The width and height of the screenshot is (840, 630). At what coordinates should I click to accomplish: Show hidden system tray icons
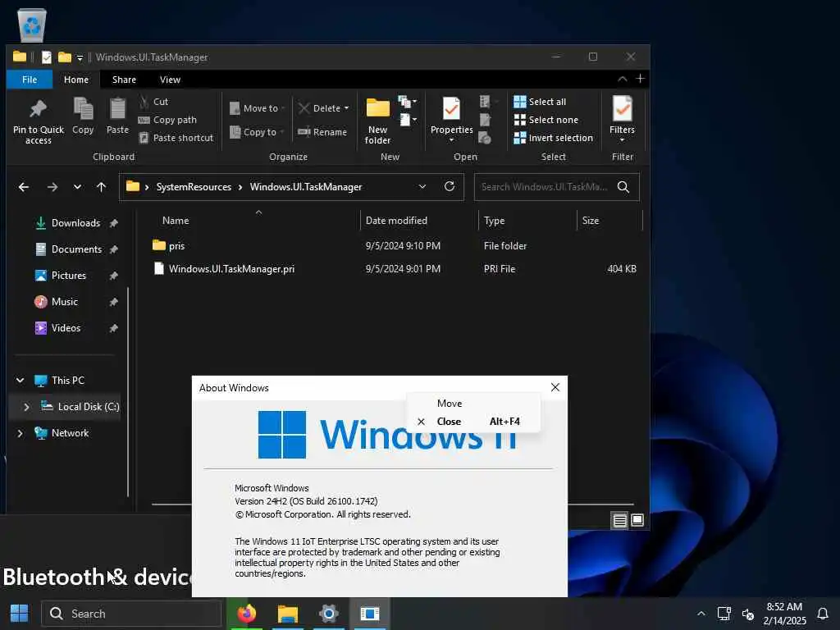coord(701,614)
